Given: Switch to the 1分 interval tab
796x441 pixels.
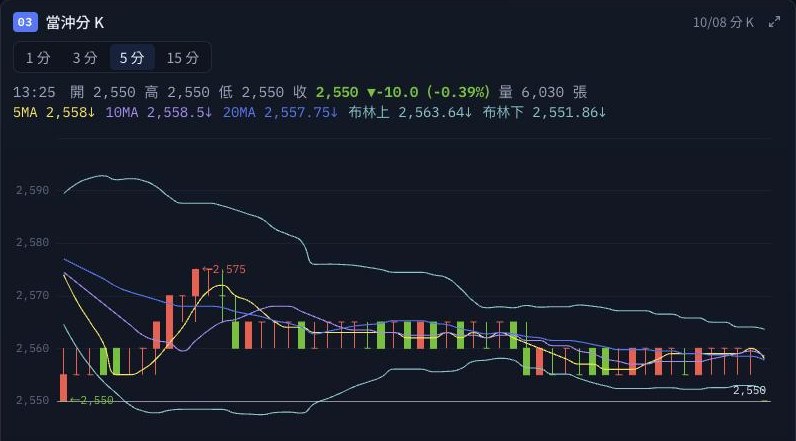Looking at the screenshot, I should pyautogui.click(x=38, y=58).
